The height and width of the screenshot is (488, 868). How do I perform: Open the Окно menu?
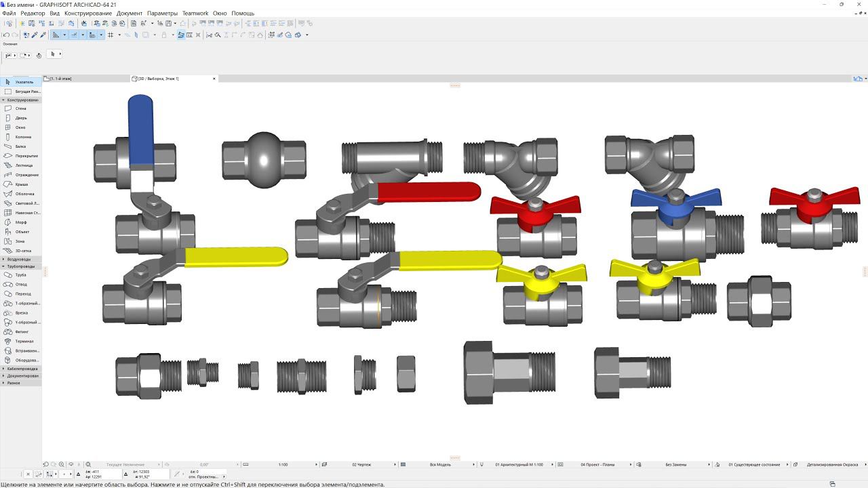[220, 14]
